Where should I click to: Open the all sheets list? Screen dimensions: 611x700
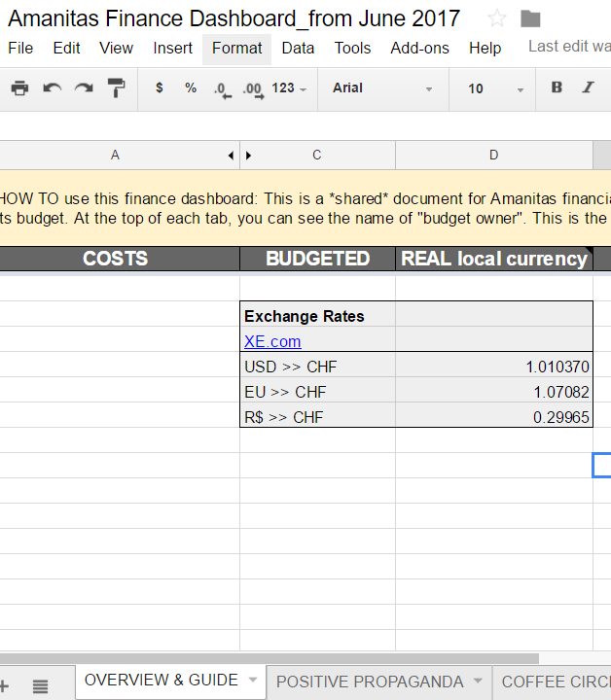click(x=40, y=686)
